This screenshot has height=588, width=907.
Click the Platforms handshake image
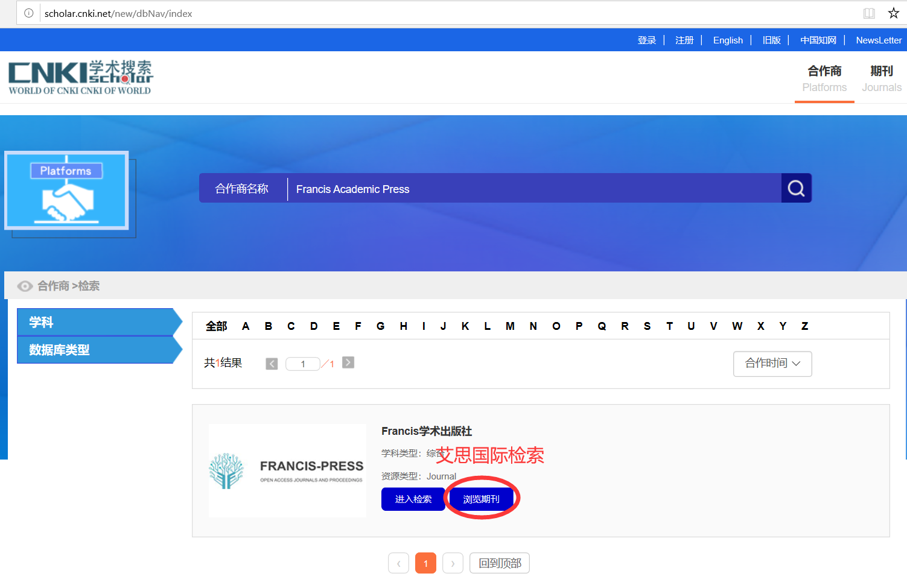pyautogui.click(x=66, y=191)
